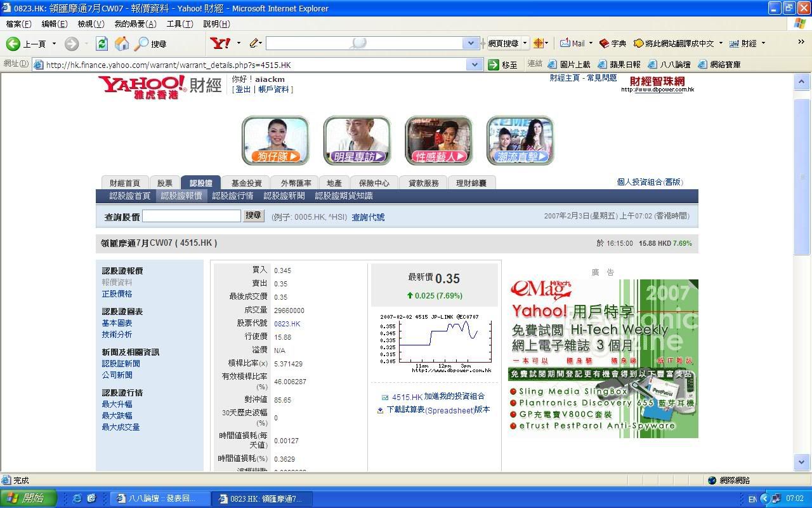Click the portfolio icon beside 4515.HK 加進我的投資組合
Viewport: 812px width, 508px height.
point(384,398)
